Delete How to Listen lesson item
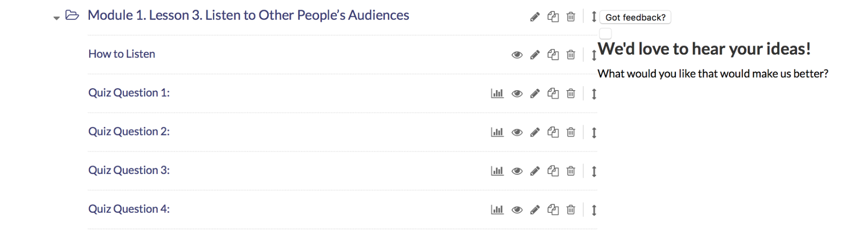The height and width of the screenshot is (235, 868). (x=571, y=55)
